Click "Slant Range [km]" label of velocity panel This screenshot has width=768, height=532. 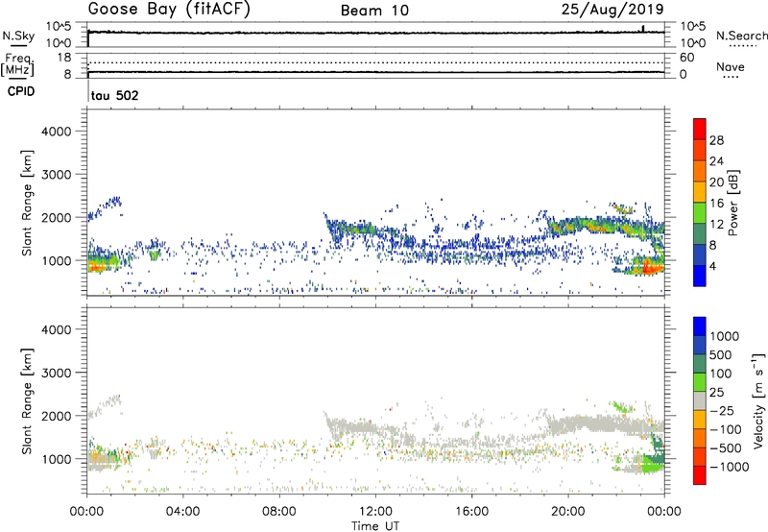[27, 400]
